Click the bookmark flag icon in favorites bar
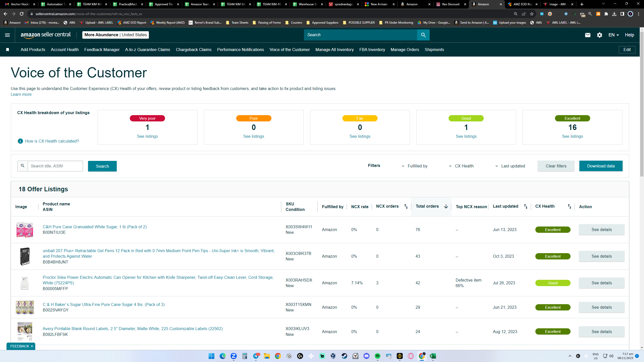Screen dimensions: 644x362 (x=8, y=50)
